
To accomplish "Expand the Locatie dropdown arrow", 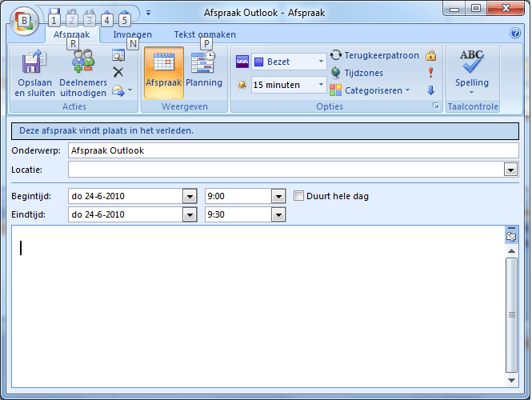I will (x=510, y=170).
